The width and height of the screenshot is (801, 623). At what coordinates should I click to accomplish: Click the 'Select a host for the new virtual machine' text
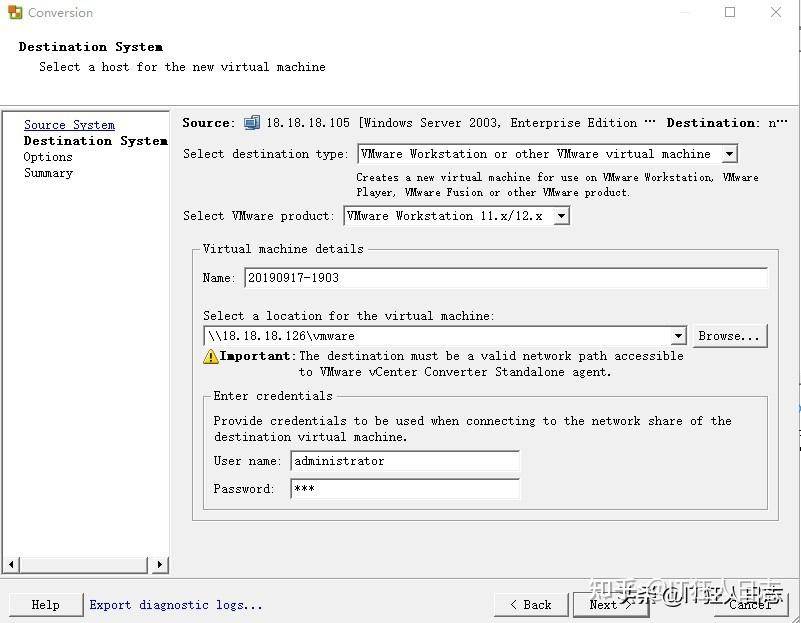tap(182, 67)
